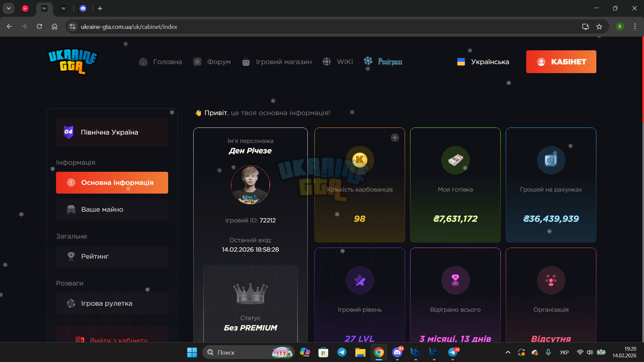
Task: Click the browser back arrow
Action: [9, 27]
